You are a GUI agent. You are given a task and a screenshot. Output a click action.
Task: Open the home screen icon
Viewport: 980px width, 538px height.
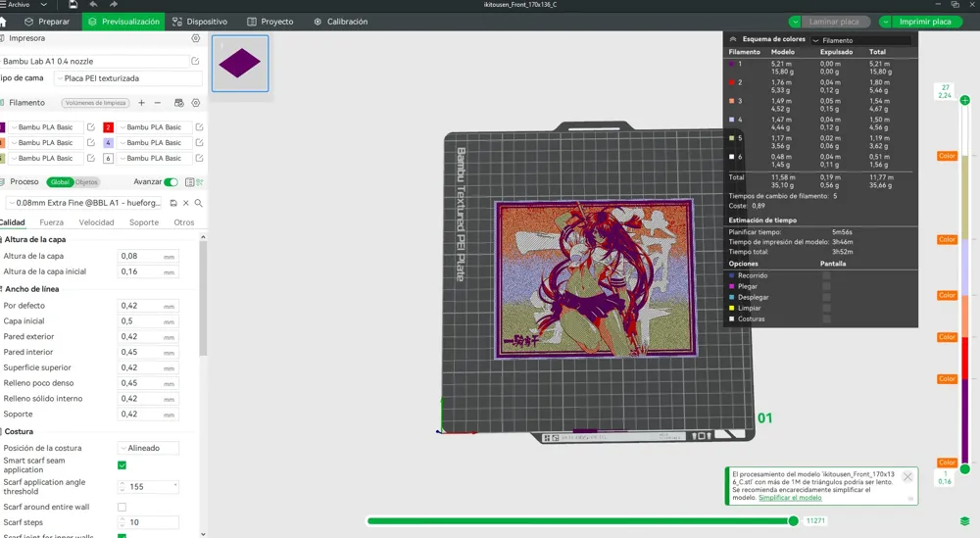click(x=3, y=22)
